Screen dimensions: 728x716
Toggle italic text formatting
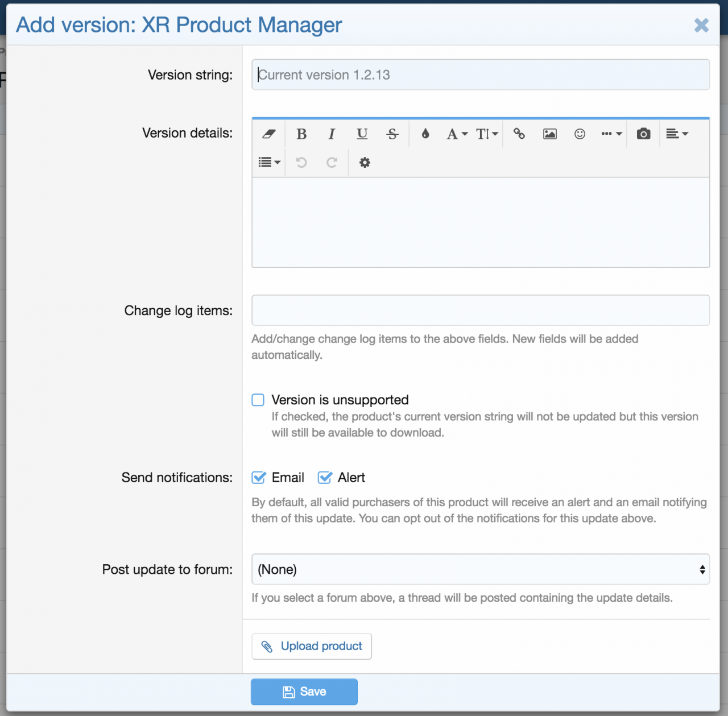(x=332, y=134)
